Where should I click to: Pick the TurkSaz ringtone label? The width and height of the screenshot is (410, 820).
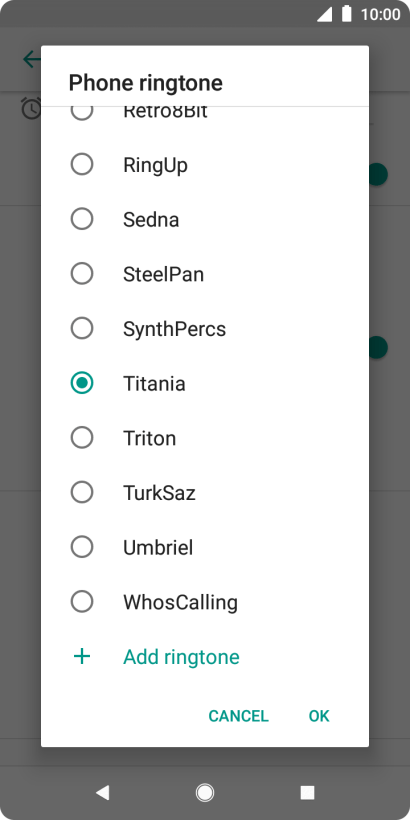click(x=160, y=493)
